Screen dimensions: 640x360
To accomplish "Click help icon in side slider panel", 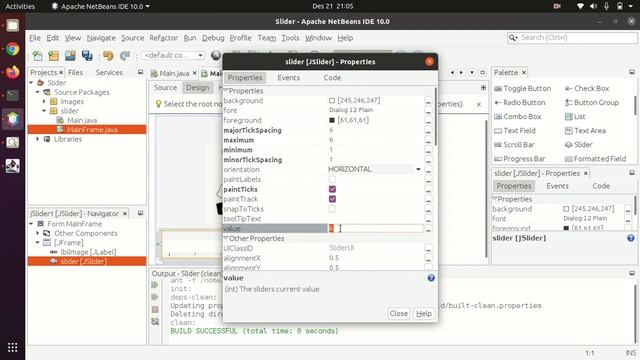I will tap(631, 238).
